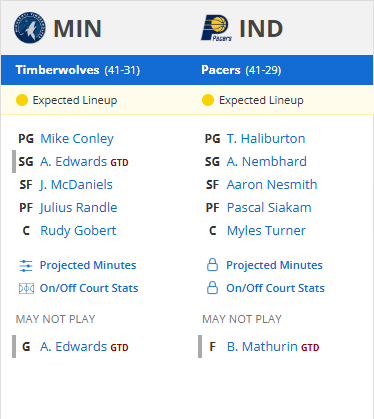This screenshot has height=419, width=374.
Task: Click the court icon beside Timberwolves On/Off Stats
Action: tap(26, 288)
